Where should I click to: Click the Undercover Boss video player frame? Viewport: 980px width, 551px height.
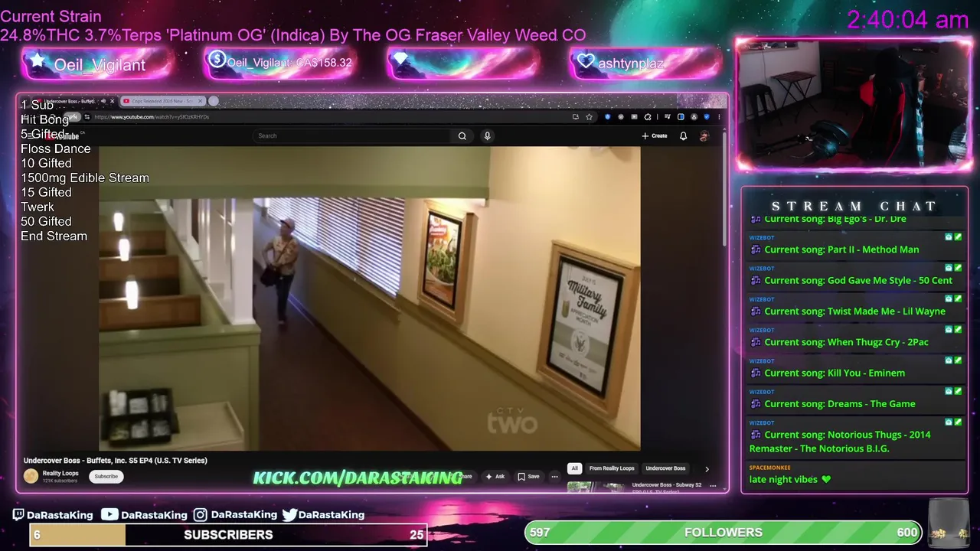point(369,298)
